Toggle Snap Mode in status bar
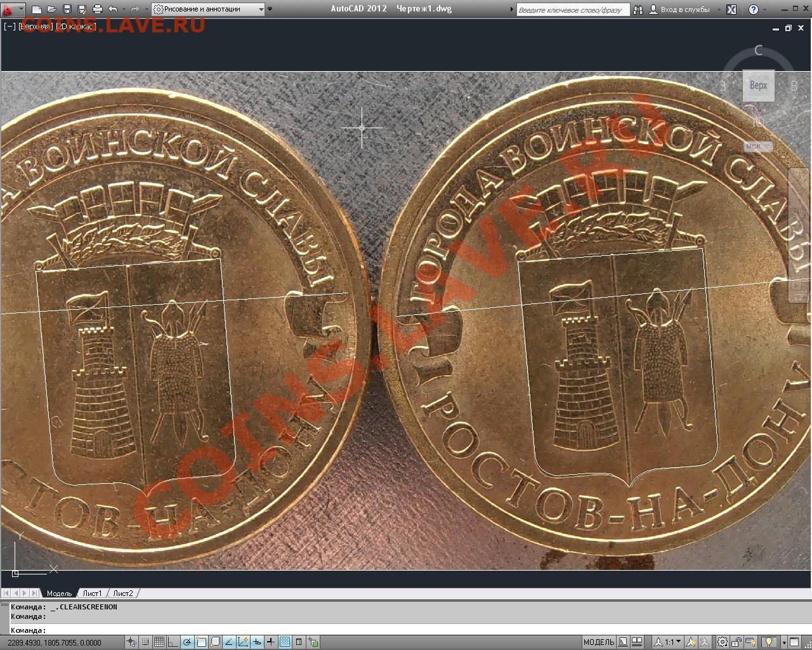 click(145, 642)
